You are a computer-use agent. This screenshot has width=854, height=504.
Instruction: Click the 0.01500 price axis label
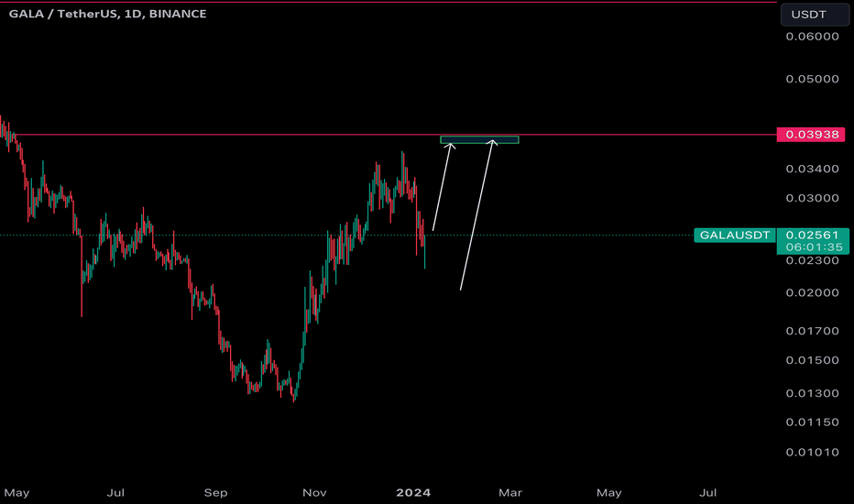812,361
